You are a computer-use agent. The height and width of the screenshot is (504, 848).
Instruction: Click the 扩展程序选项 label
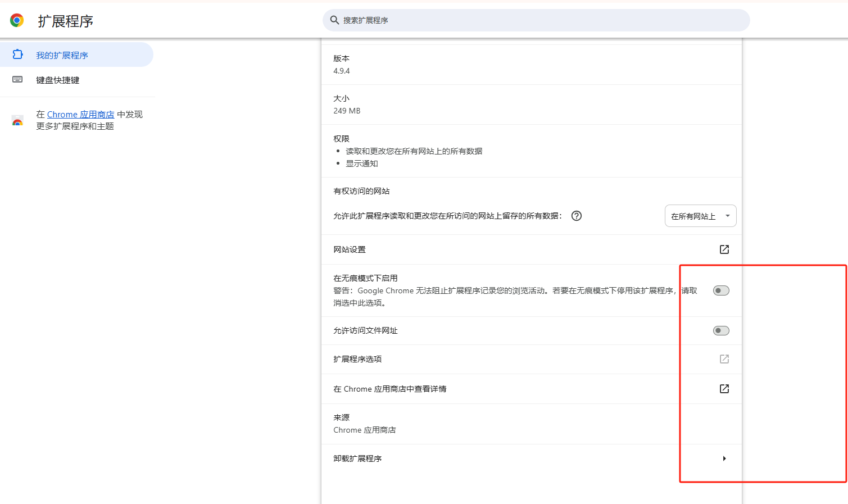(357, 359)
